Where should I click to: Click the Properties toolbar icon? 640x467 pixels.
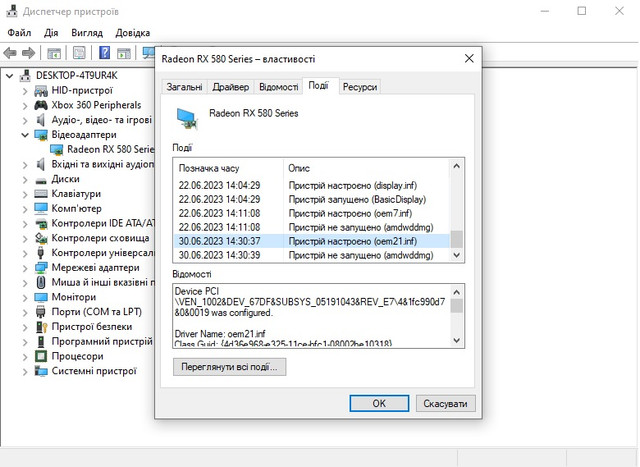pyautogui.click(x=79, y=53)
